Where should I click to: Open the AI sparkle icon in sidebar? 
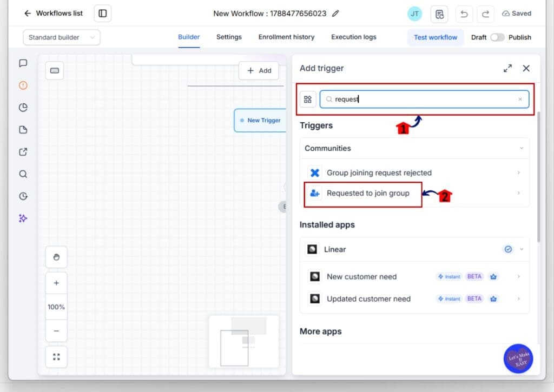point(23,218)
